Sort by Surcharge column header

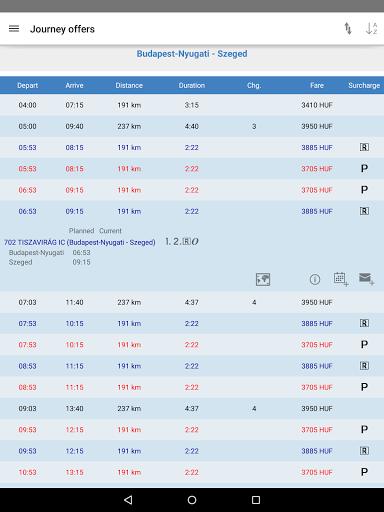364,85
